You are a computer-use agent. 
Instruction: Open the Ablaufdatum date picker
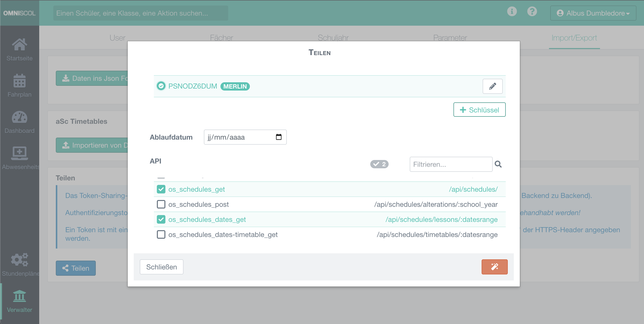click(279, 137)
